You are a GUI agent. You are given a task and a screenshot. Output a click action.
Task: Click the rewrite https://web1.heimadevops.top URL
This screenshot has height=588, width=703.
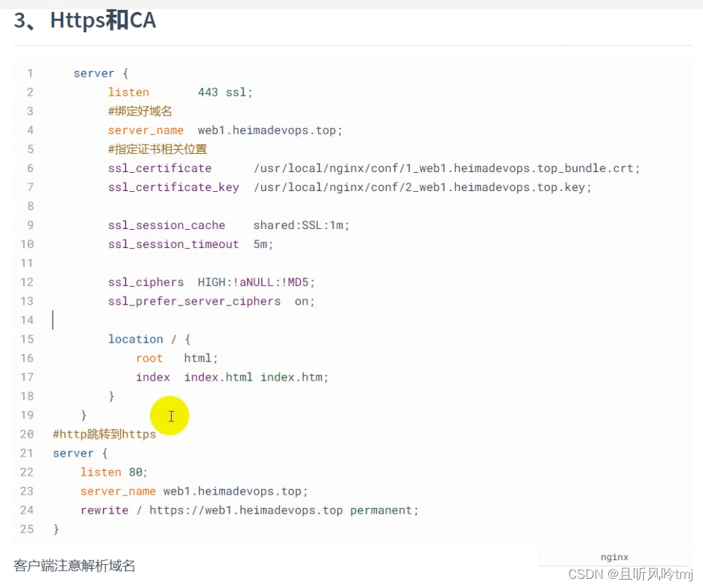click(x=246, y=510)
